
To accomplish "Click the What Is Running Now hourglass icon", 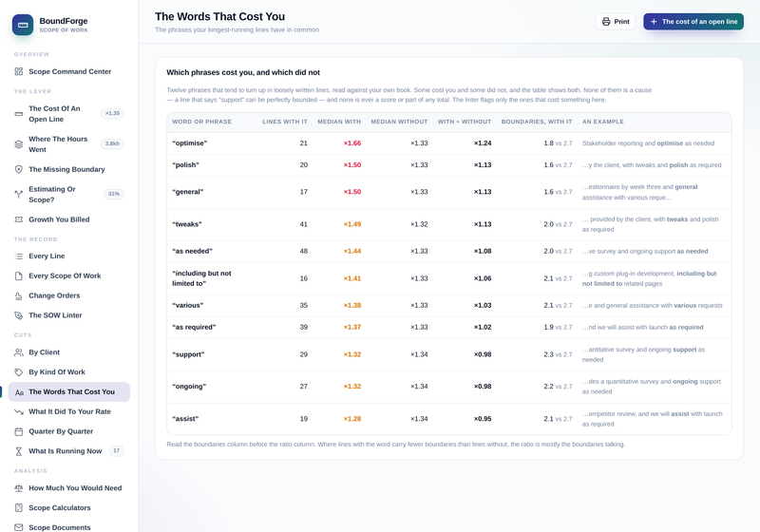I will (x=18, y=451).
